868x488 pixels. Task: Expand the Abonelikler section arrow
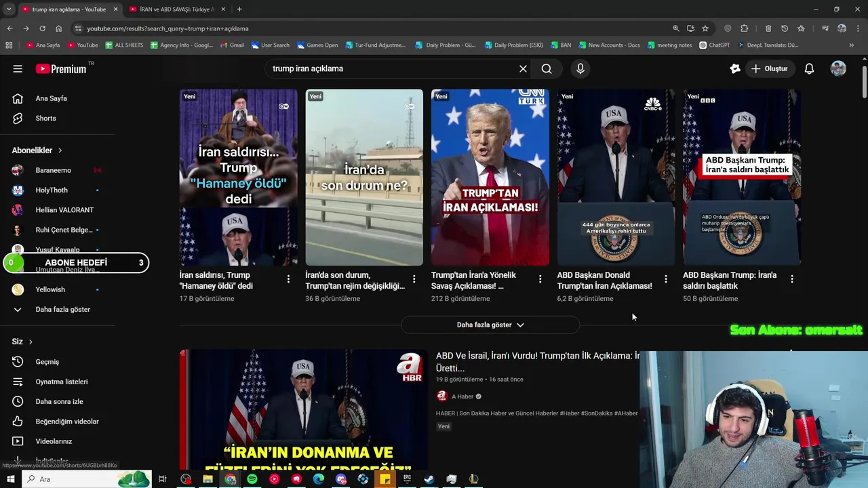click(x=60, y=150)
